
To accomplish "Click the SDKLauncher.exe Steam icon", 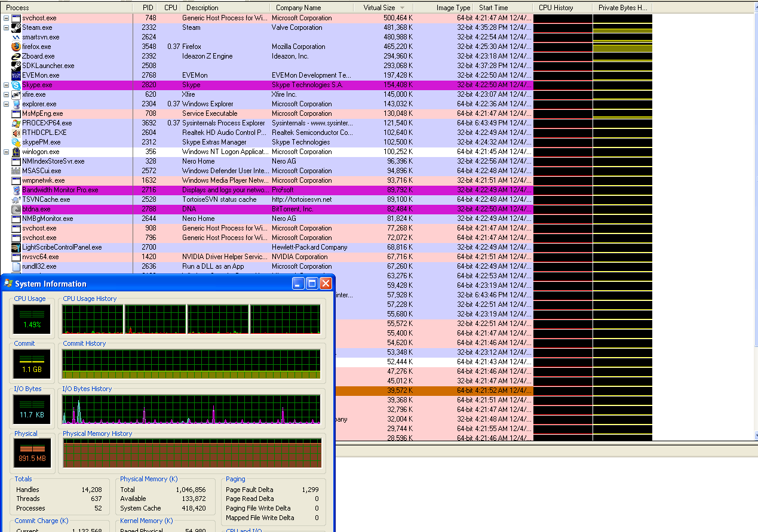I will [x=16, y=66].
